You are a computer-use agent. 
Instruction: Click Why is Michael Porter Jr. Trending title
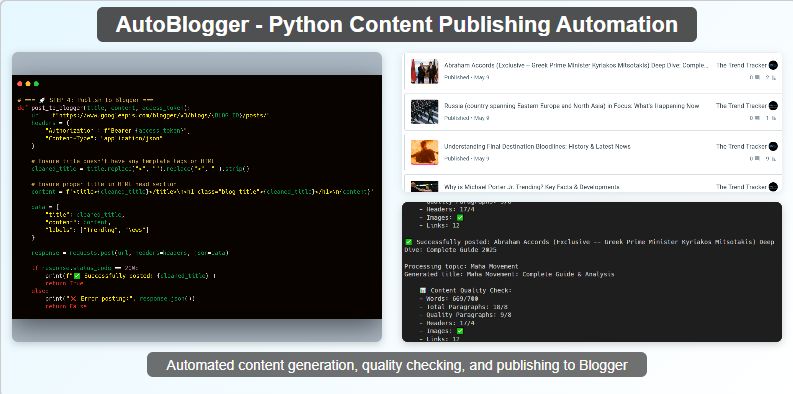532,187
